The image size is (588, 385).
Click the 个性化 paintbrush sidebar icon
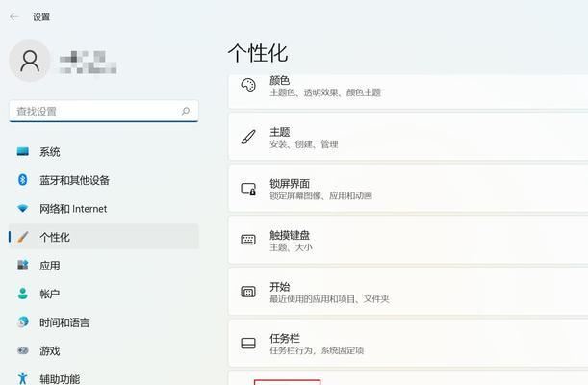pos(22,237)
